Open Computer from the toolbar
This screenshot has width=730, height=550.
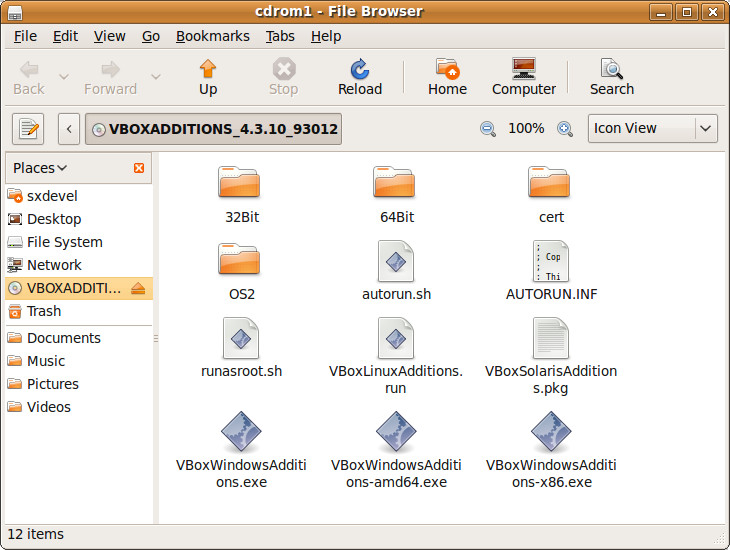524,77
